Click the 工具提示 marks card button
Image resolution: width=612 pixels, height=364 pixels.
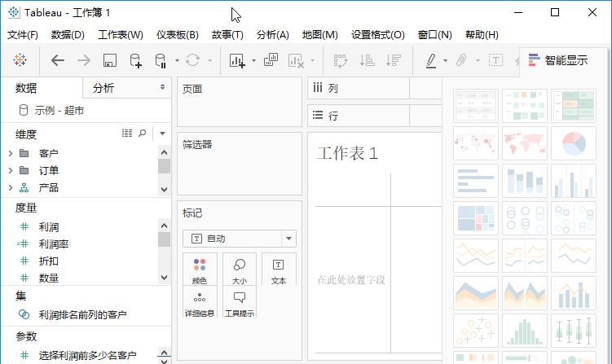[240, 301]
